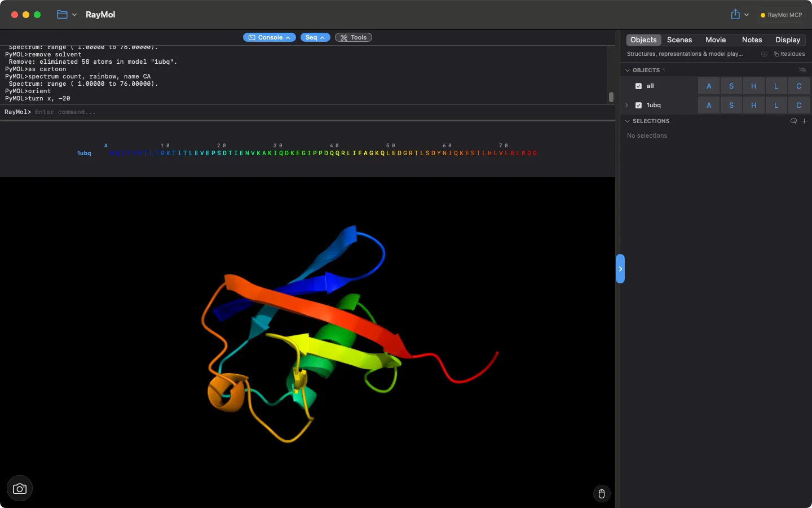Open Action menu A for 1ubq

pyautogui.click(x=709, y=105)
